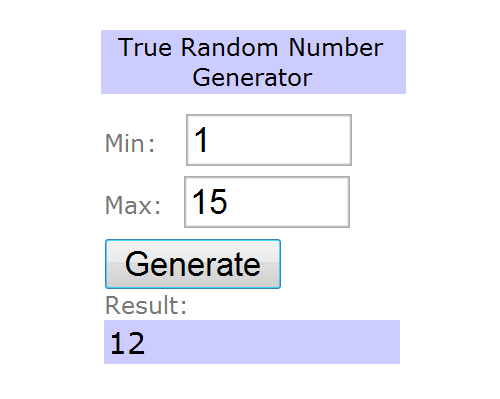Focus the Min input field
The image size is (500, 399).
point(269,140)
